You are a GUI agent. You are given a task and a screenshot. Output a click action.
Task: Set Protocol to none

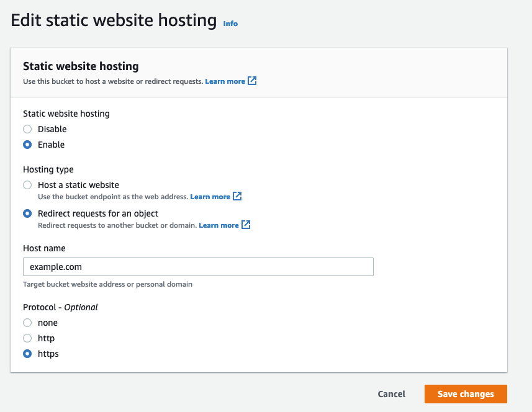[26, 322]
